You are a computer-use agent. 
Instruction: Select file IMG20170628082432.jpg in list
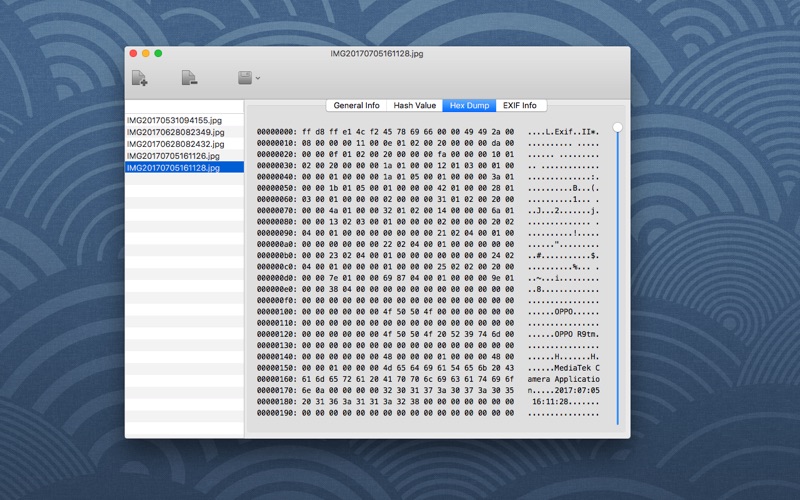point(184,144)
